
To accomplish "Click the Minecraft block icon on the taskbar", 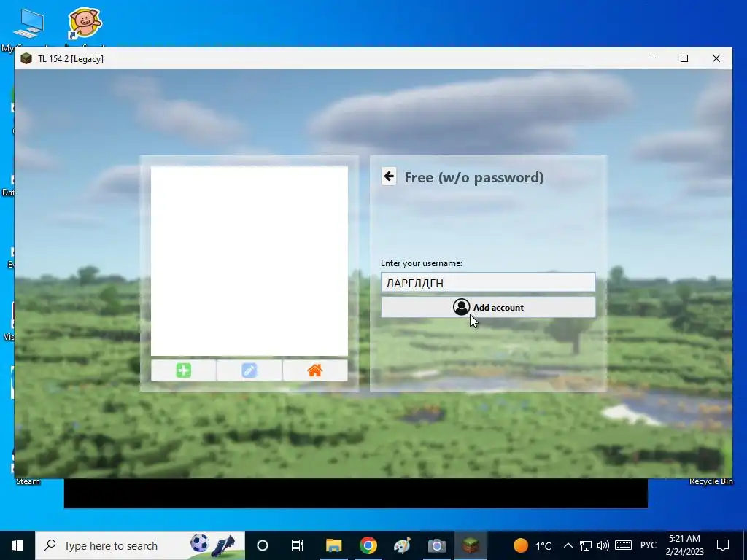I will tap(471, 545).
